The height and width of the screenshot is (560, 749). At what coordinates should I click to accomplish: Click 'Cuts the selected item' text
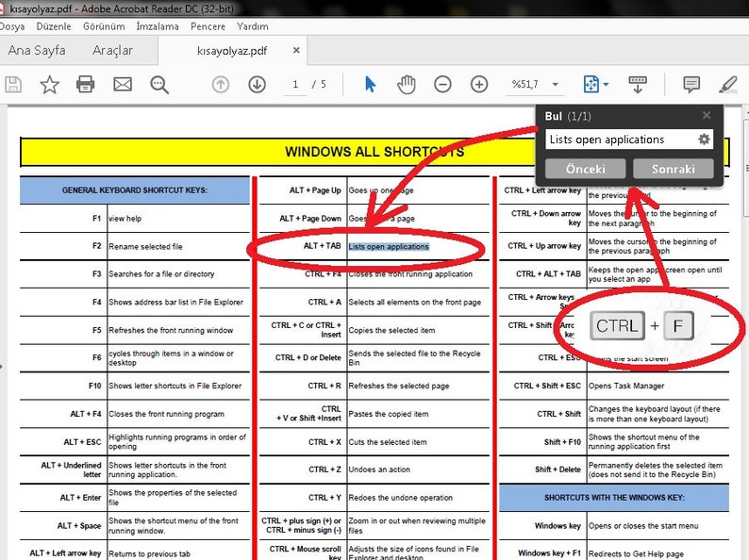(388, 442)
